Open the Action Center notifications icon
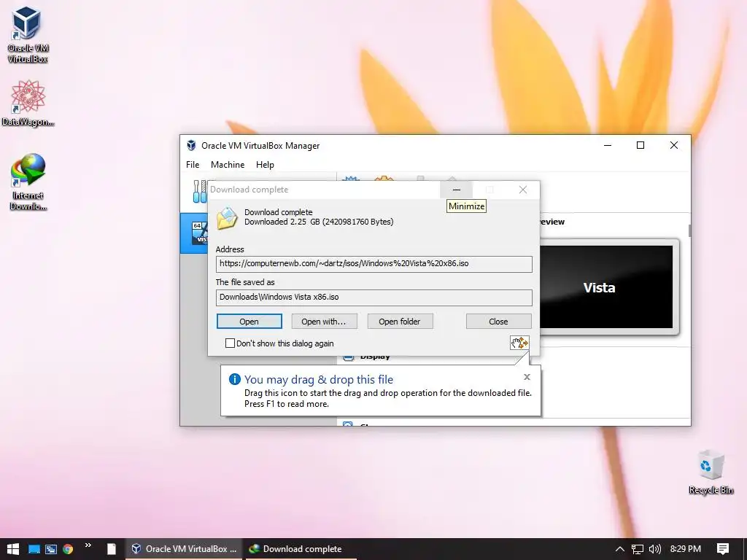Viewport: 747px width, 560px height. 723,549
